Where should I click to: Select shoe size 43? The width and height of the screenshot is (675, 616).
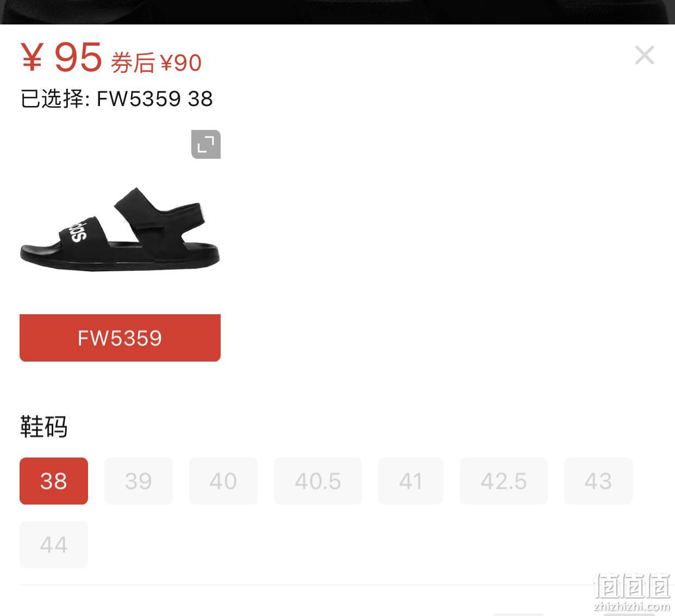(598, 481)
